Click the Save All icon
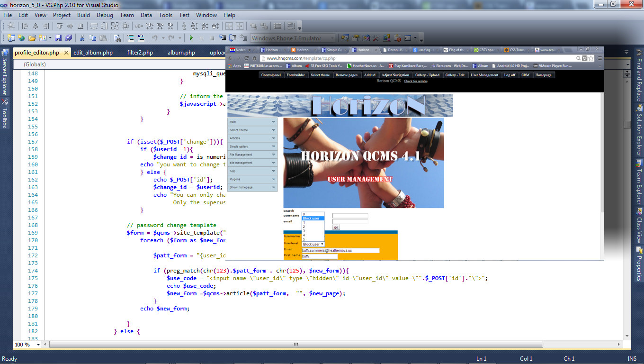Viewport: 644px width, 364px height. (69, 38)
